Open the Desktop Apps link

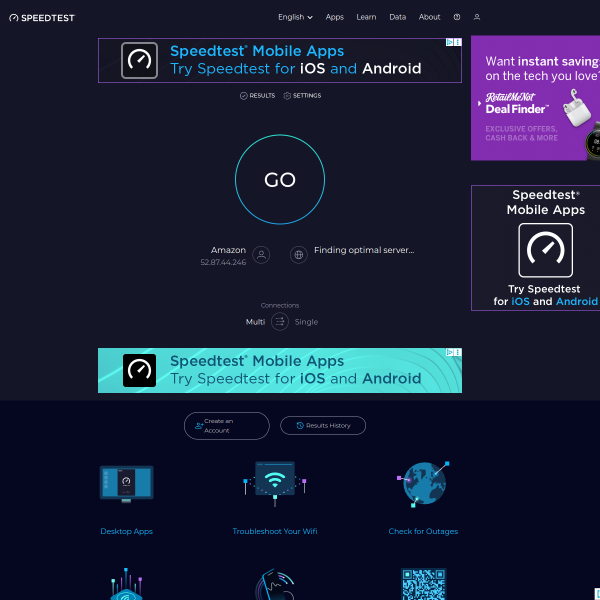127,531
